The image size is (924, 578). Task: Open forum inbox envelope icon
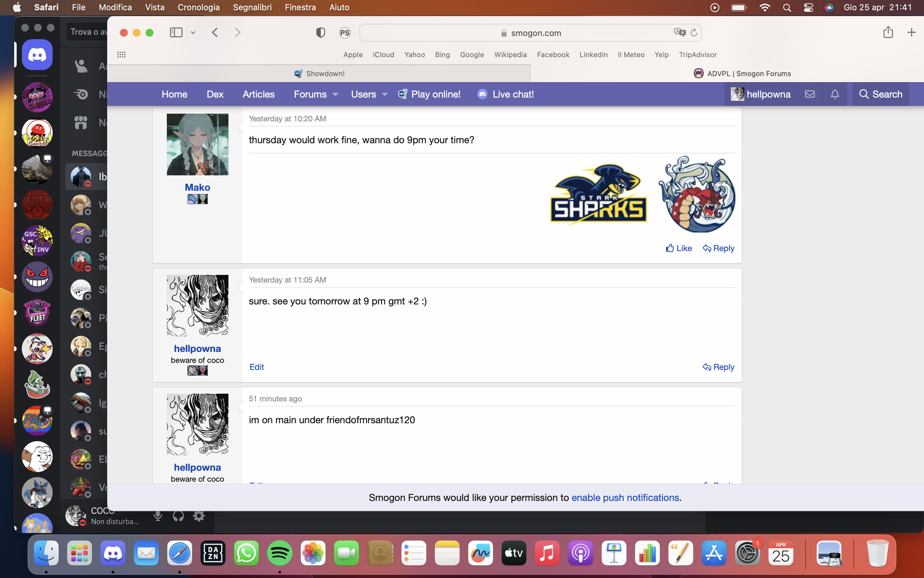click(x=810, y=94)
